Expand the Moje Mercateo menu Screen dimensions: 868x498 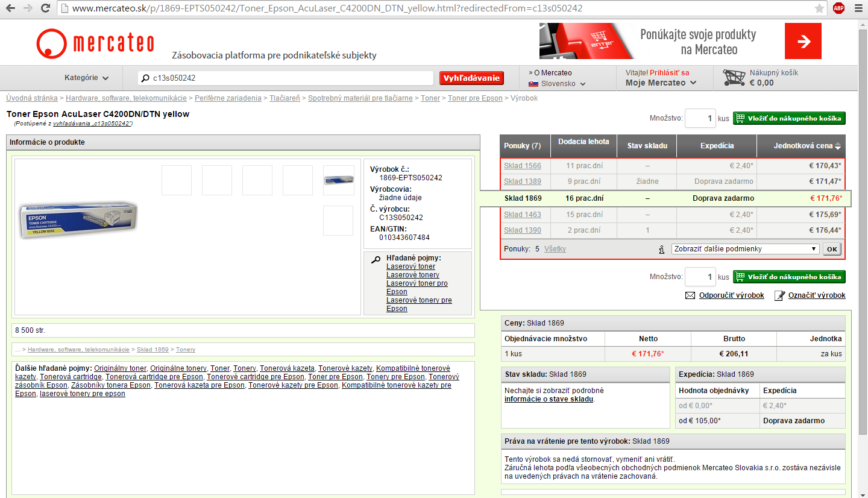coord(661,83)
